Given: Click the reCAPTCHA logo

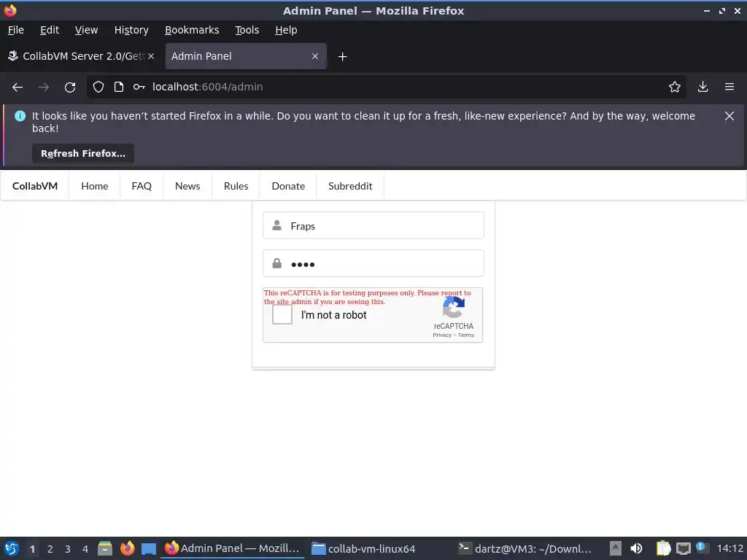Looking at the screenshot, I should [x=454, y=308].
